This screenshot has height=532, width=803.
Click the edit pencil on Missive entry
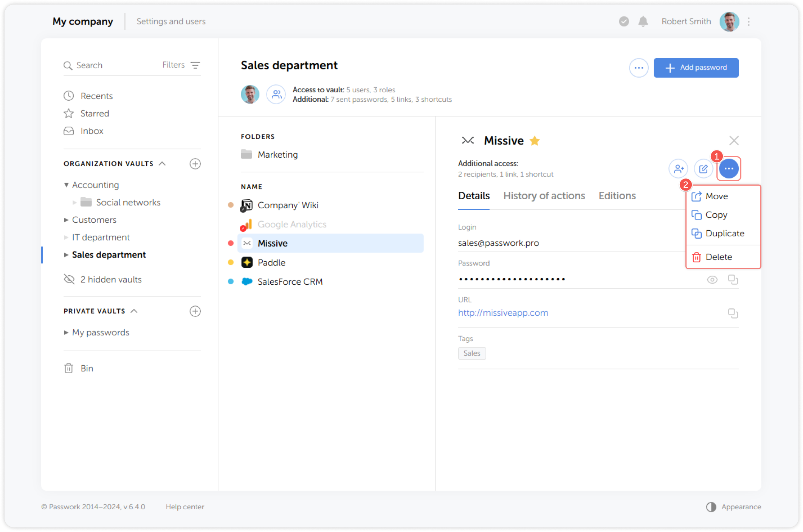click(x=704, y=169)
